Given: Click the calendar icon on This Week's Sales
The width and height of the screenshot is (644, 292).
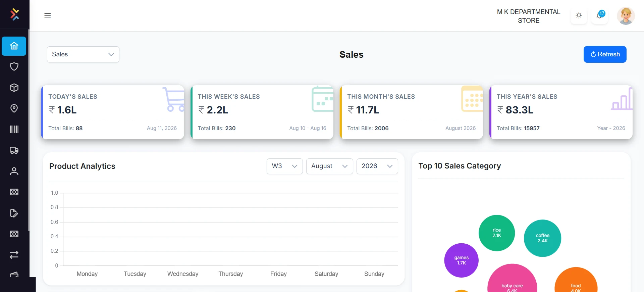Looking at the screenshot, I should (322, 99).
